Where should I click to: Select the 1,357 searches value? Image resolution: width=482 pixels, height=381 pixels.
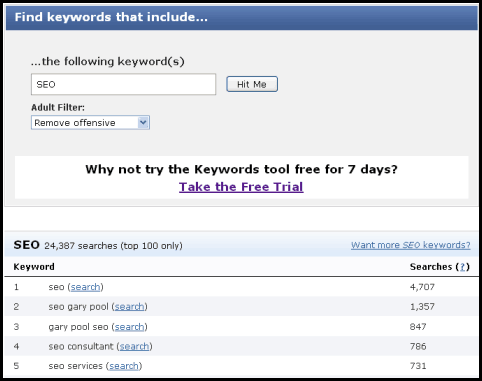click(x=422, y=307)
